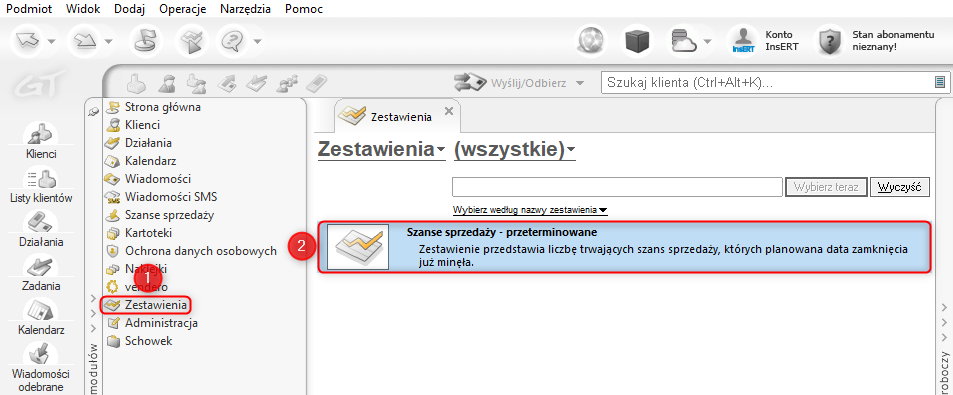
Task: Click the greyed phone icon in secondary toolbar
Action: (316, 83)
